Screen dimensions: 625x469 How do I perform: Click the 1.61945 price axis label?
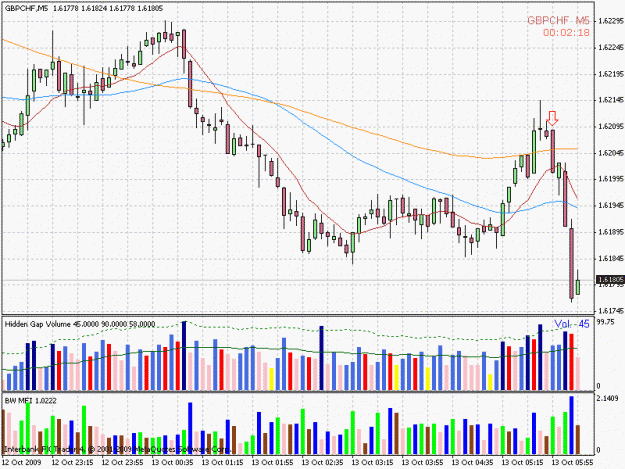[611, 205]
